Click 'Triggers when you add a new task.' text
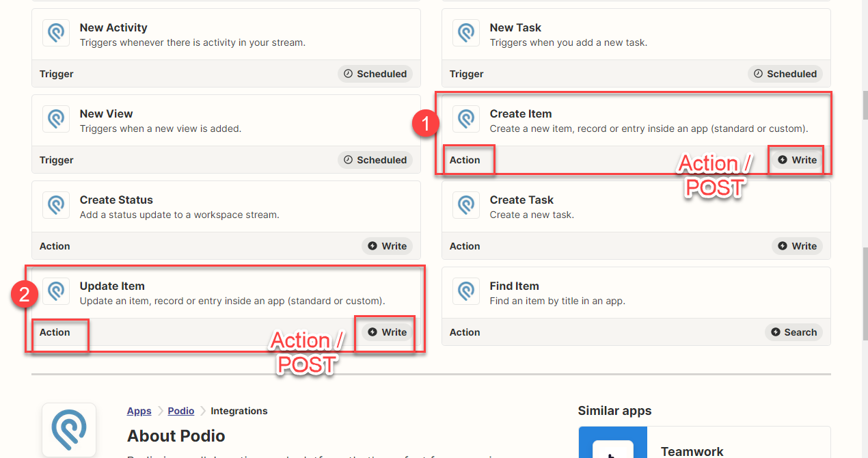The image size is (868, 458). click(x=569, y=42)
